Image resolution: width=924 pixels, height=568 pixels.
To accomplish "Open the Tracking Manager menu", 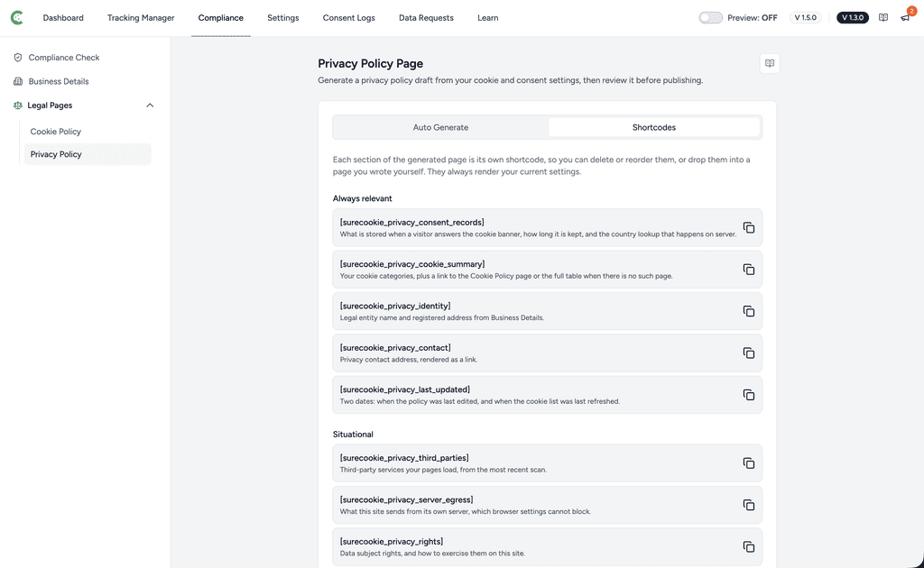I will 141,18.
